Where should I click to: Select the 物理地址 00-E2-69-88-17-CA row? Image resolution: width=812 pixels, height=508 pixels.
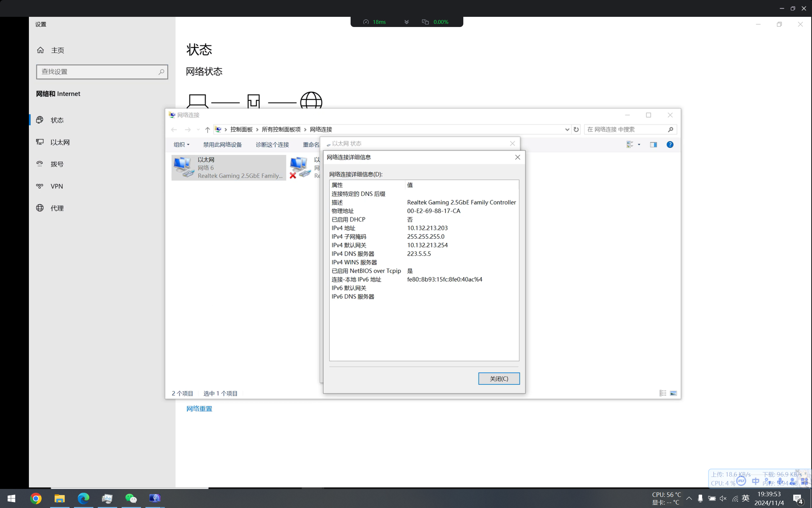424,211
